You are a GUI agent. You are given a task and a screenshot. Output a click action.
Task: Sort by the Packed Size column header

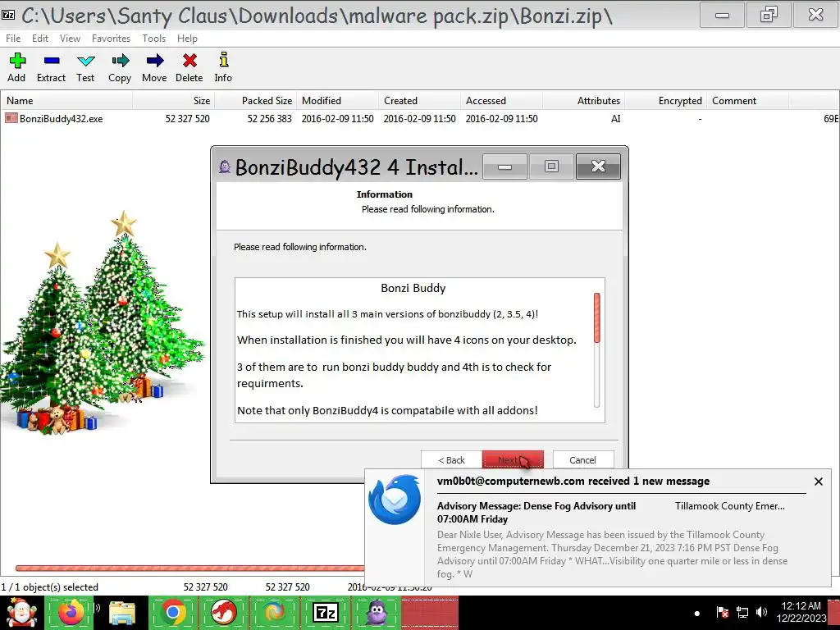click(256, 101)
